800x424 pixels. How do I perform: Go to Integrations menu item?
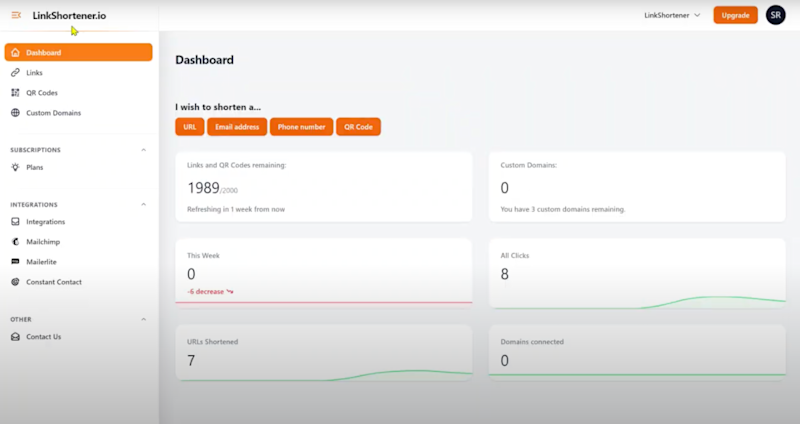[x=45, y=222]
